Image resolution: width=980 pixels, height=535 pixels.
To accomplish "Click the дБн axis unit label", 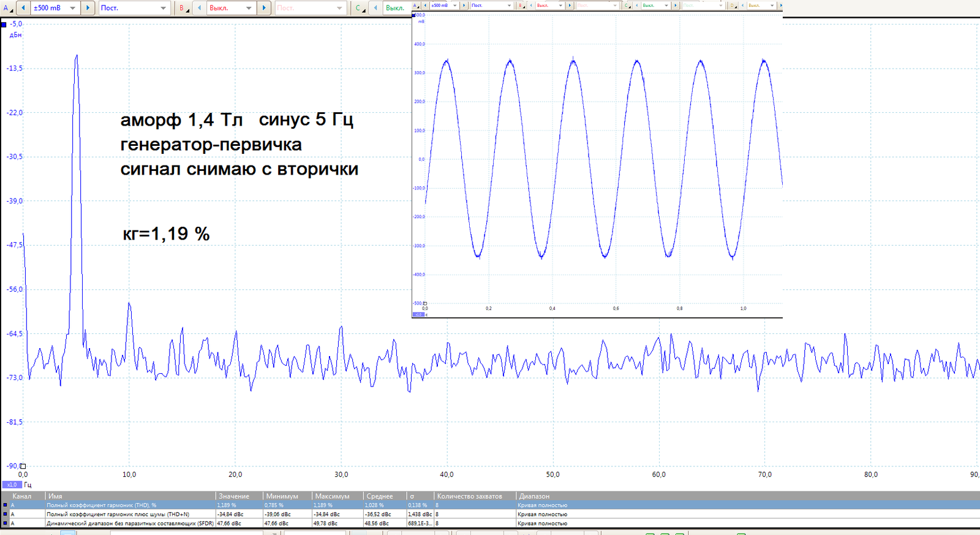I will pos(16,35).
